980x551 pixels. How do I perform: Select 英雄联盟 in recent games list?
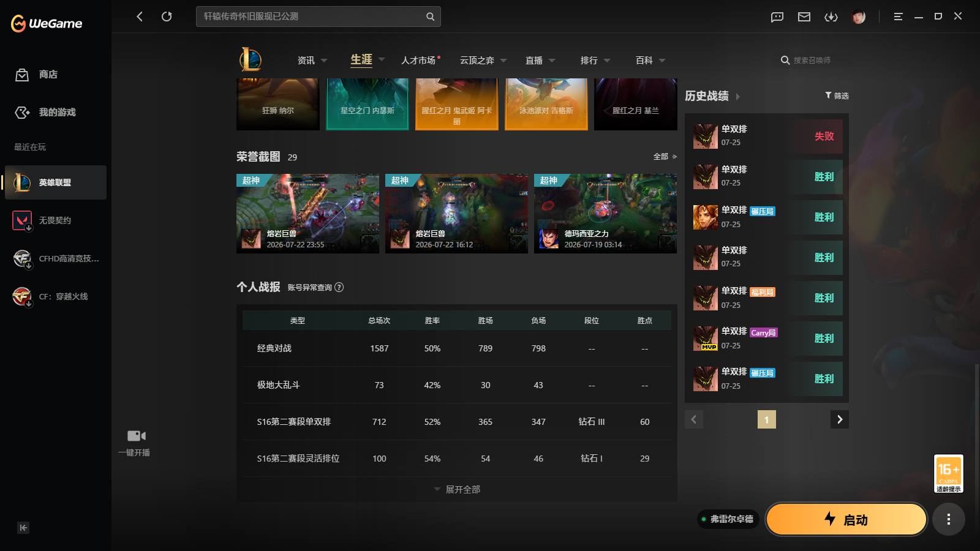click(x=56, y=182)
